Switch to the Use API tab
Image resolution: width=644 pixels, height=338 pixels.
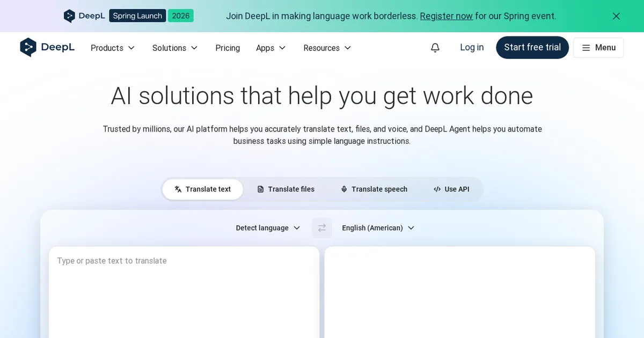click(x=451, y=189)
